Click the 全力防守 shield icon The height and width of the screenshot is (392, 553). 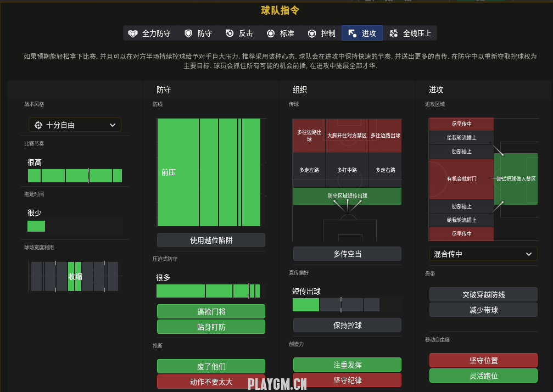132,33
